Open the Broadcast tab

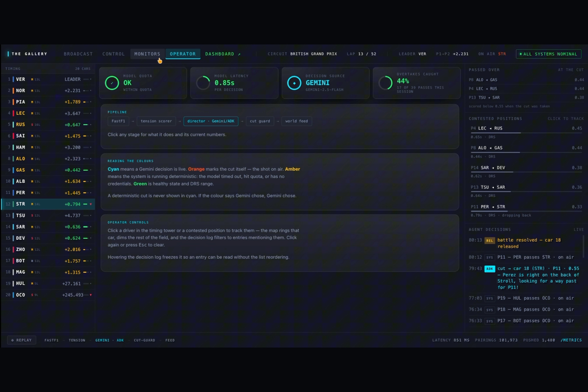tap(78, 54)
